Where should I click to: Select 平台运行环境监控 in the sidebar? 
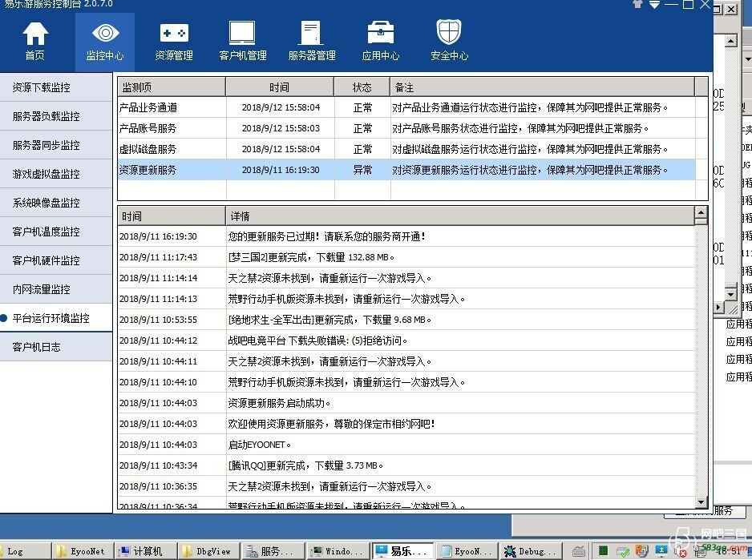56,317
